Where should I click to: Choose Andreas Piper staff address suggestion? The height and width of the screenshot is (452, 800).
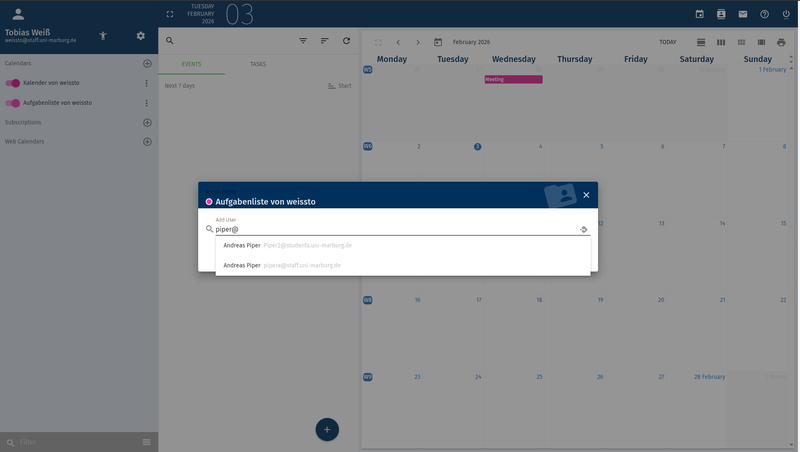pyautogui.click(x=282, y=265)
